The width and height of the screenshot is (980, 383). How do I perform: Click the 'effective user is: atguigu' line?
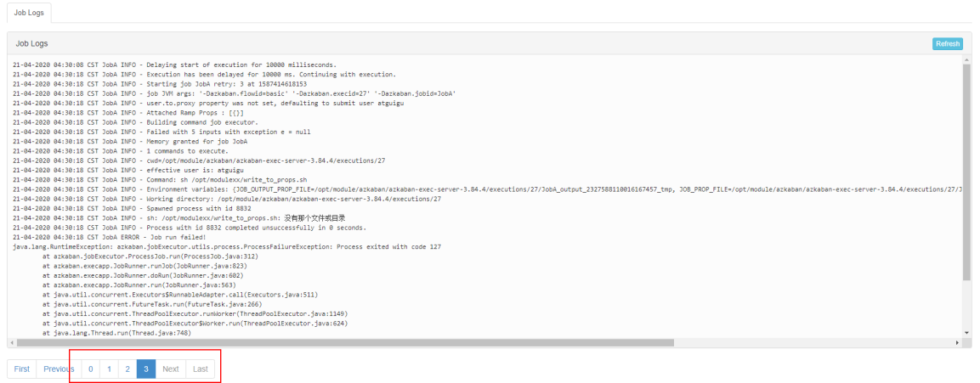[x=128, y=170]
